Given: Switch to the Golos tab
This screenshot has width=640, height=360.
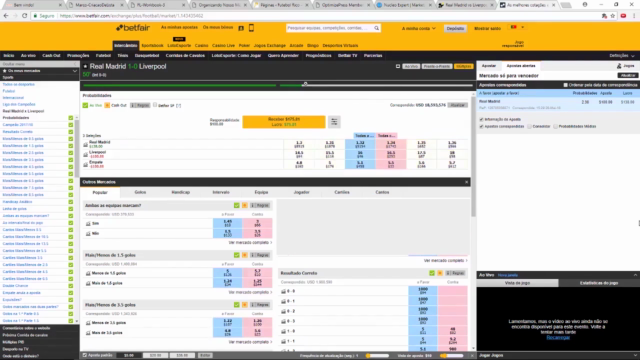Looking at the screenshot, I should coord(140,192).
